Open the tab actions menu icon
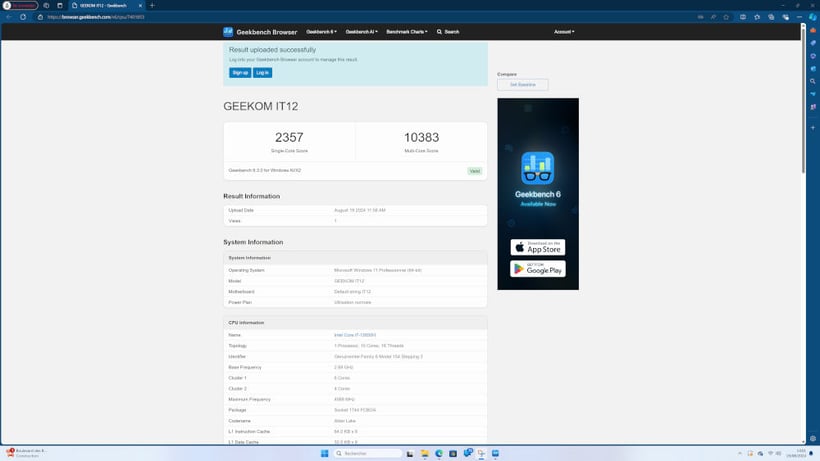Viewport: 820px width, 461px height. click(60, 5)
